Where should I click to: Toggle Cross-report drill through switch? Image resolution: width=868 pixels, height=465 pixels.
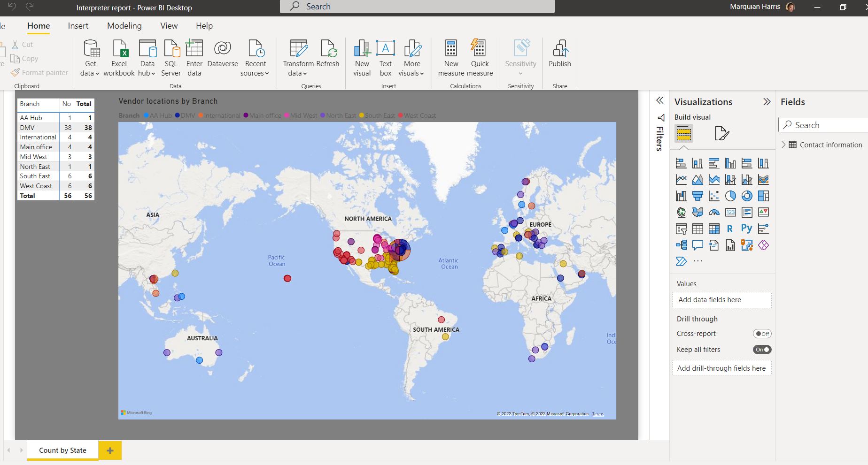762,334
